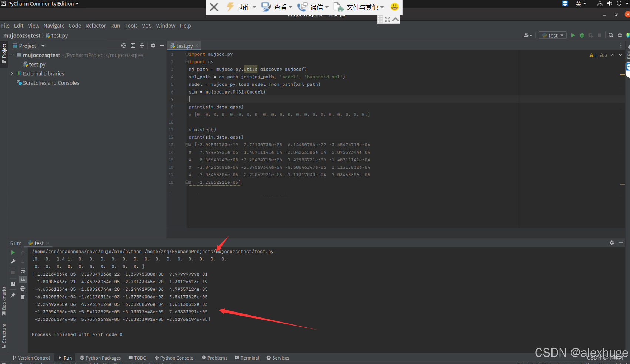
Task: Open the Navigate menu
Action: click(54, 26)
